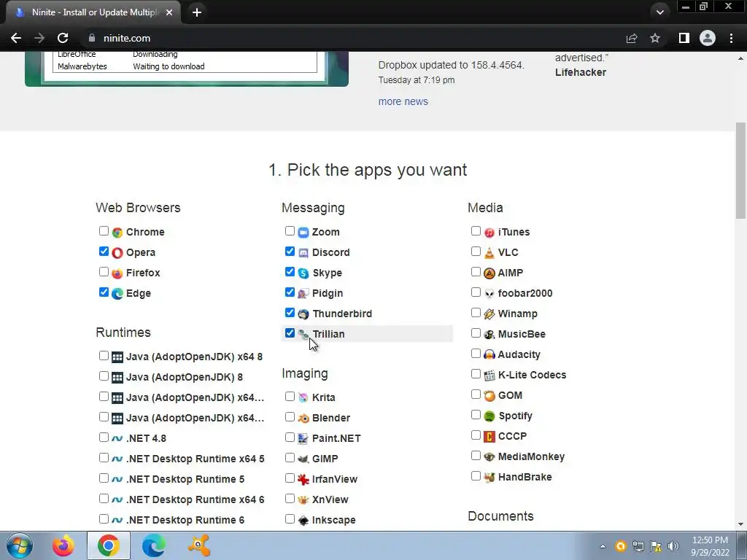Click the clock showing 12:50 PM
Screen dimensions: 747x560
click(x=710, y=540)
